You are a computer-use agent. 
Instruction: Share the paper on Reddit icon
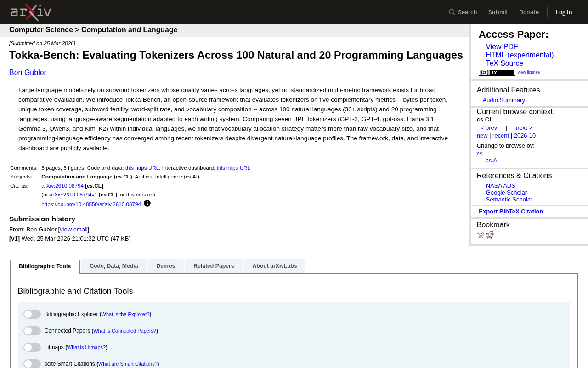(x=490, y=236)
